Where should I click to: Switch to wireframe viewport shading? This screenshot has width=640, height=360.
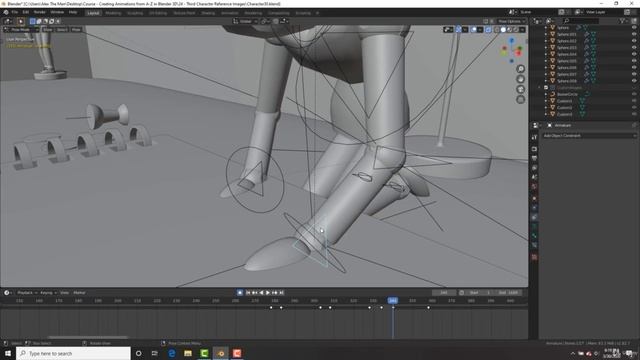tap(497, 30)
